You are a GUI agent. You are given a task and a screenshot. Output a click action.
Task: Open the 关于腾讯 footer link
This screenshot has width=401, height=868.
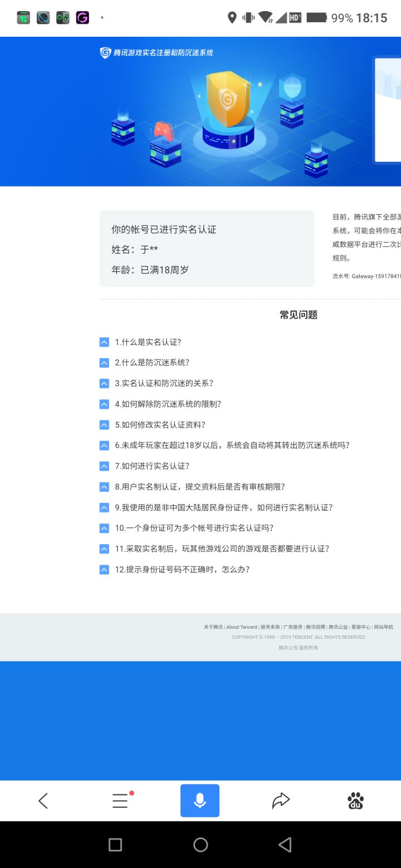[x=213, y=627]
